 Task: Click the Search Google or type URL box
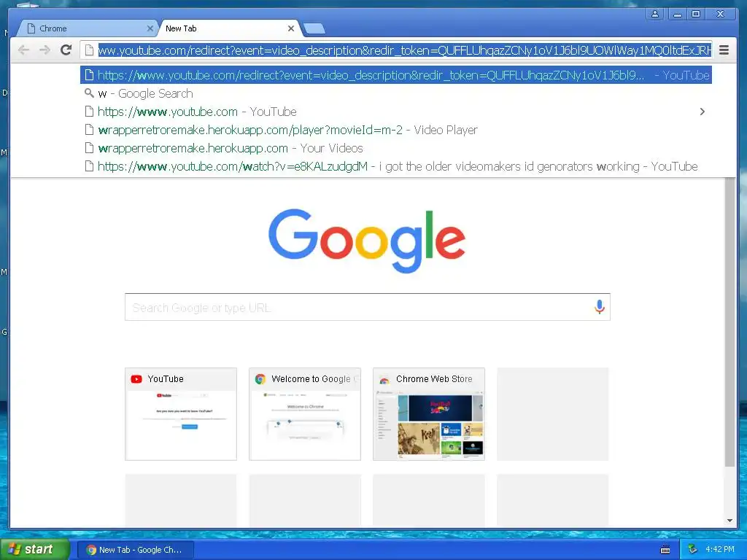pyautogui.click(x=368, y=307)
